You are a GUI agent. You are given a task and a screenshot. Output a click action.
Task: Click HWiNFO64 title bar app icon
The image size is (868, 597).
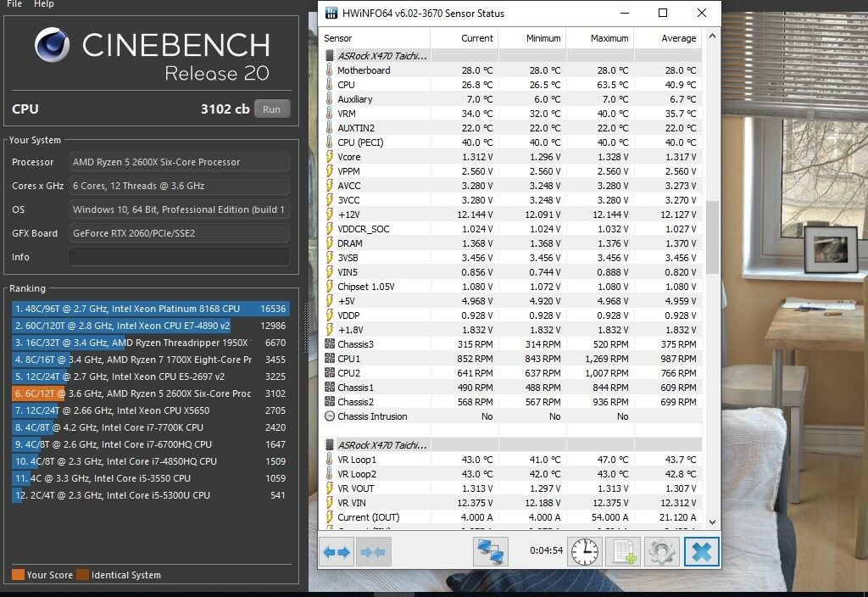click(331, 14)
